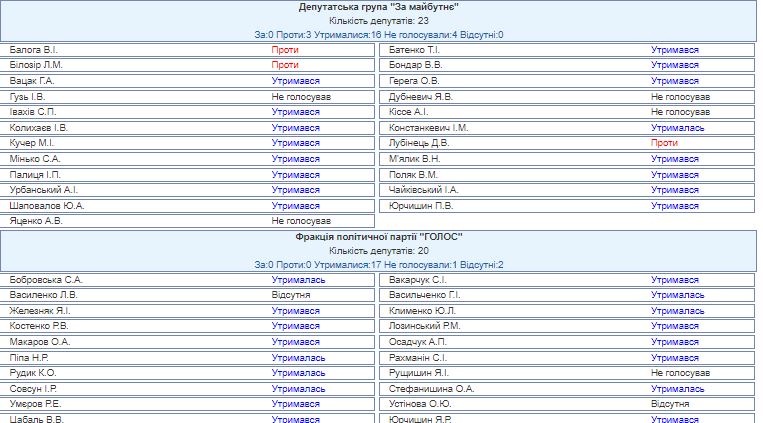Click the 'Депутатська група "За майбутнє"' heading
Image resolution: width=763 pixels, height=423 pixels.
379,7
